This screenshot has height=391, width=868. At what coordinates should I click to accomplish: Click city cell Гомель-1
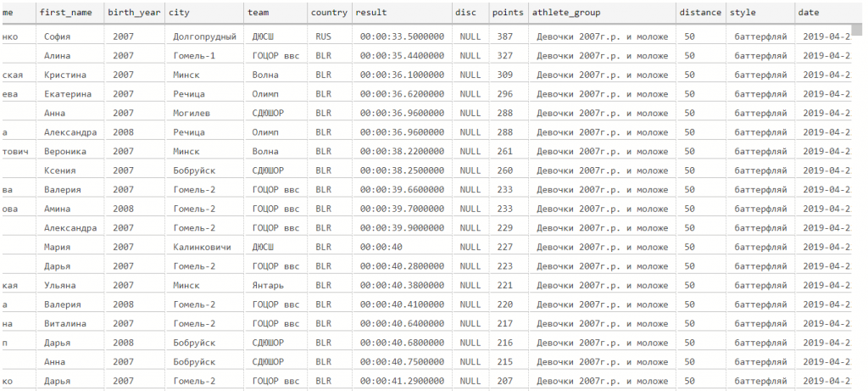coord(194,56)
